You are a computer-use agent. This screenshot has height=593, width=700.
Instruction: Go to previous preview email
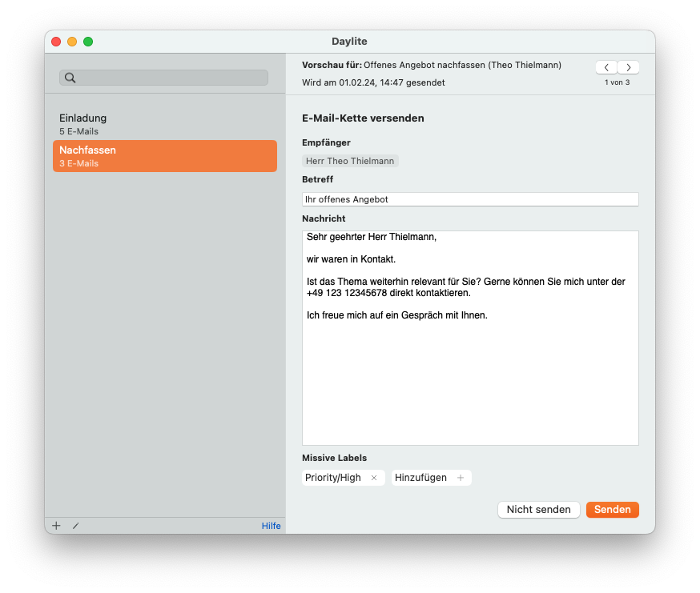pos(606,67)
